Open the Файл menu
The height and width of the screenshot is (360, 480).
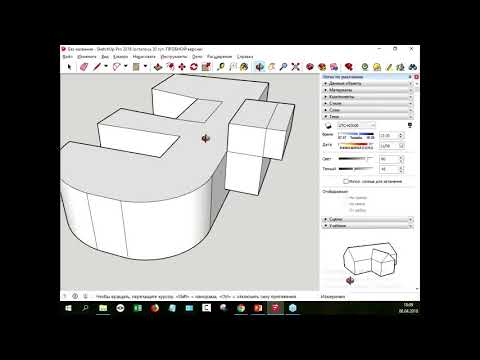tap(68, 57)
